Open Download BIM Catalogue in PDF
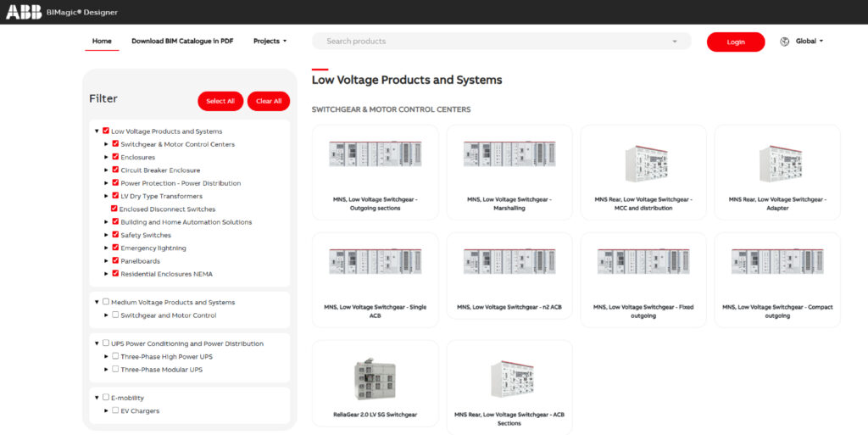The height and width of the screenshot is (435, 868). tap(182, 42)
